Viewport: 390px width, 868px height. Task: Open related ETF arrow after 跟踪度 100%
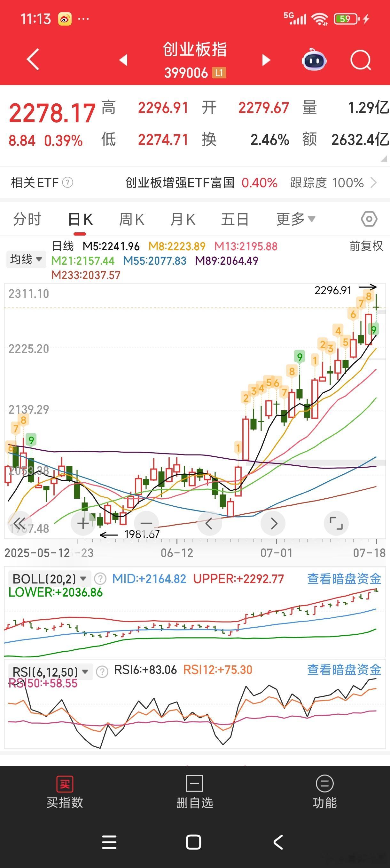pos(373,183)
